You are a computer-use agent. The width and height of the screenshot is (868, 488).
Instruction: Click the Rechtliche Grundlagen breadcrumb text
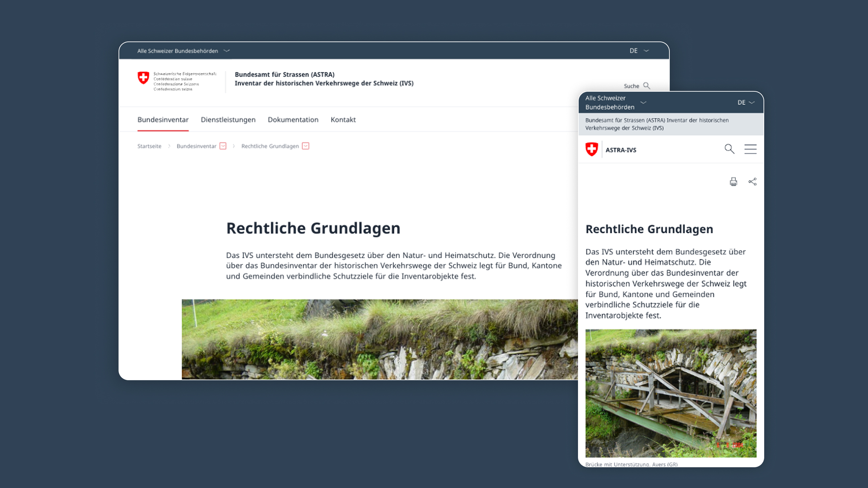click(x=270, y=146)
